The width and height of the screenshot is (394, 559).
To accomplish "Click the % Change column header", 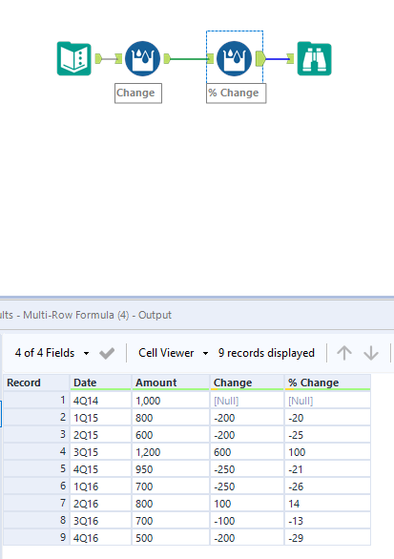I will tap(327, 383).
